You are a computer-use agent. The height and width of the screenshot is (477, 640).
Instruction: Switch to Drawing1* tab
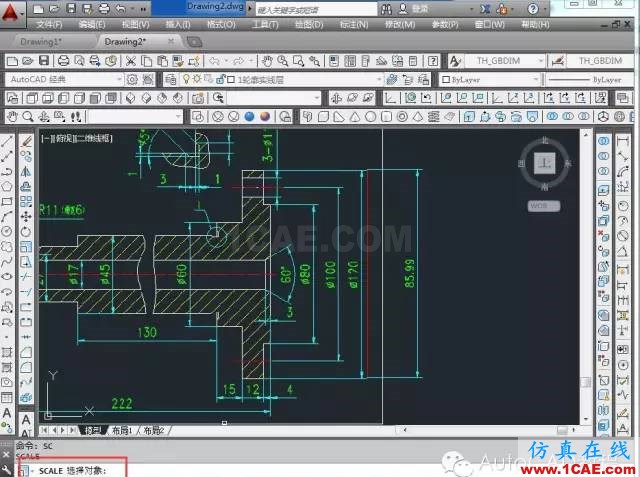41,42
